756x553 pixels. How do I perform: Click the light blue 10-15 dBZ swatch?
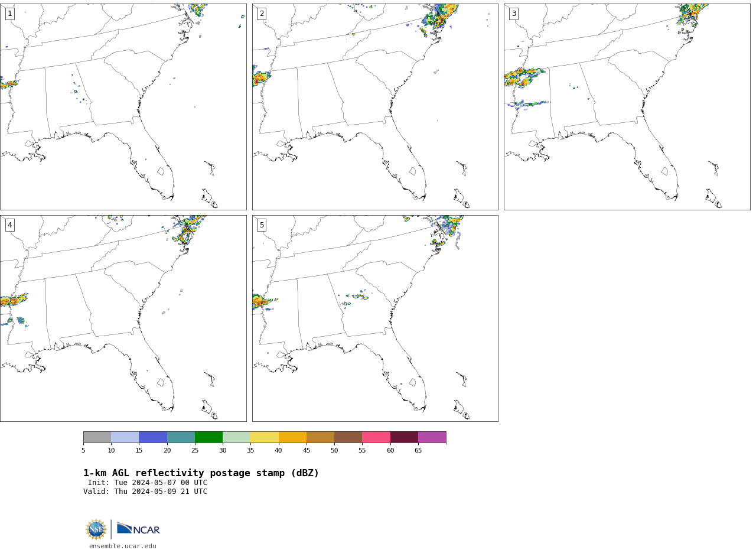(x=125, y=437)
